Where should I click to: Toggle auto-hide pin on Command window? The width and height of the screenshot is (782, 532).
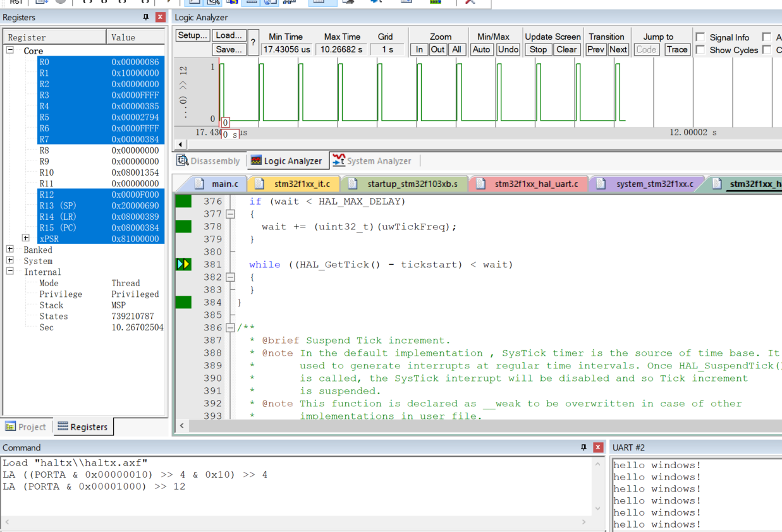pyautogui.click(x=583, y=447)
